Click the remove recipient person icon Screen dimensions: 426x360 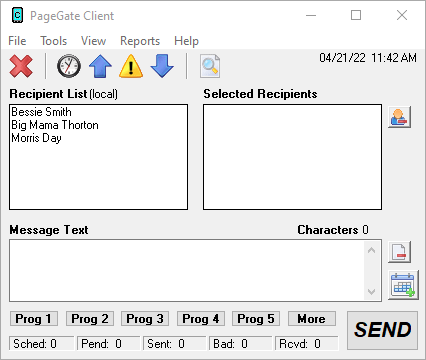(x=399, y=117)
